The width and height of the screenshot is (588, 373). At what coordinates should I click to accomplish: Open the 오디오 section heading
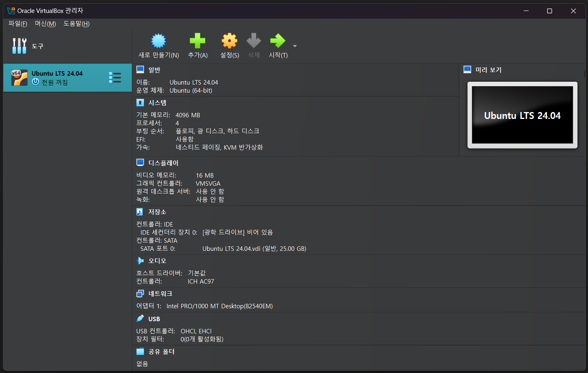click(157, 261)
